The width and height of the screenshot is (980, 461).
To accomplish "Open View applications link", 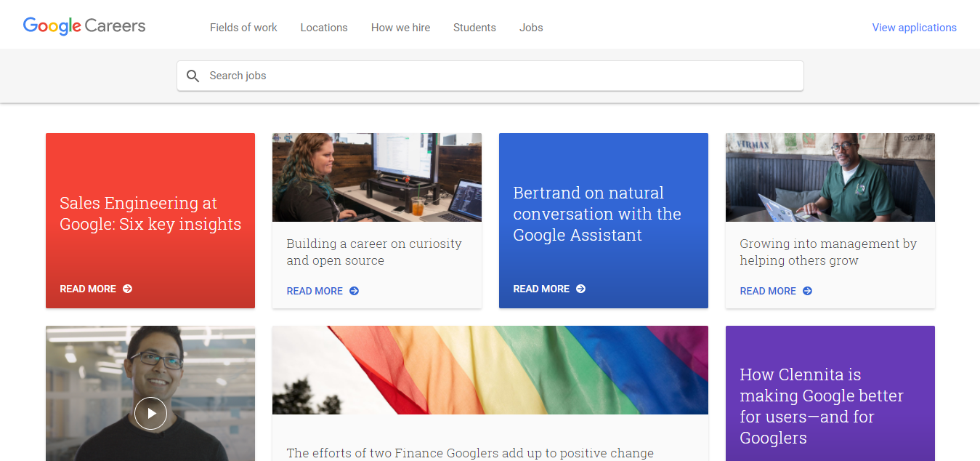I will 914,28.
